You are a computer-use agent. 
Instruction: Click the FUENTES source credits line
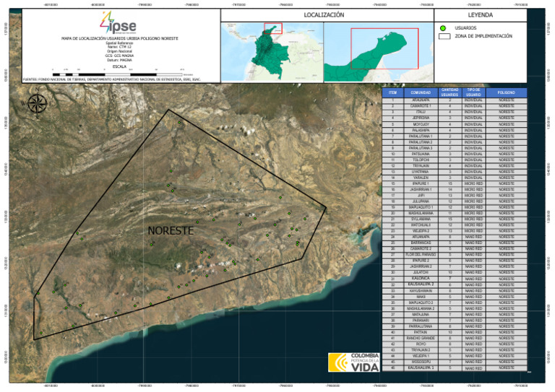click(112, 79)
